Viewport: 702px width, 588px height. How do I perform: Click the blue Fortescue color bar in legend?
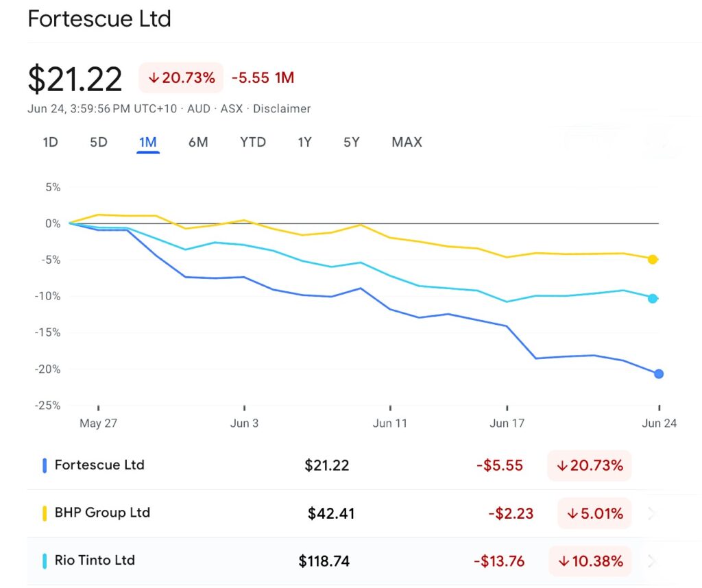(x=45, y=465)
